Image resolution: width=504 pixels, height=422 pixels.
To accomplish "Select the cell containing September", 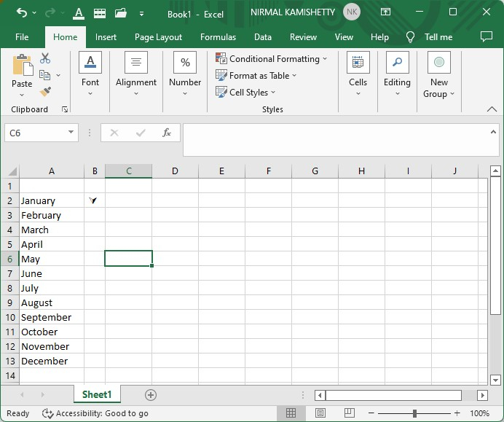I will (x=52, y=317).
